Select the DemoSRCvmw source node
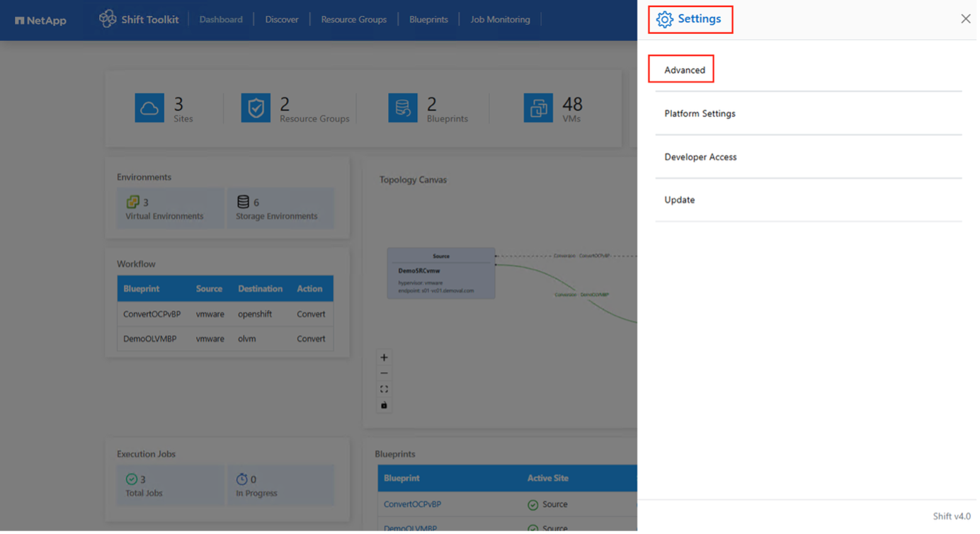980x534 pixels. tap(440, 273)
